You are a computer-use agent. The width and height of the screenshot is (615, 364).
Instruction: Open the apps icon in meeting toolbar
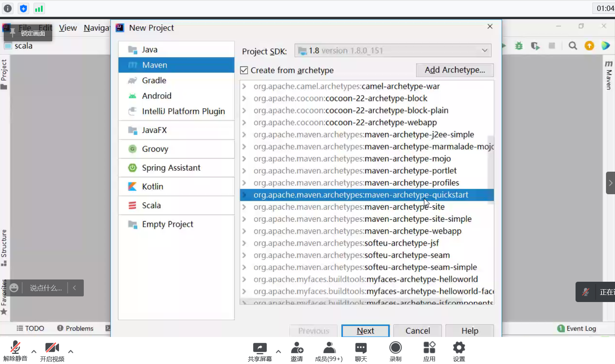pyautogui.click(x=429, y=351)
